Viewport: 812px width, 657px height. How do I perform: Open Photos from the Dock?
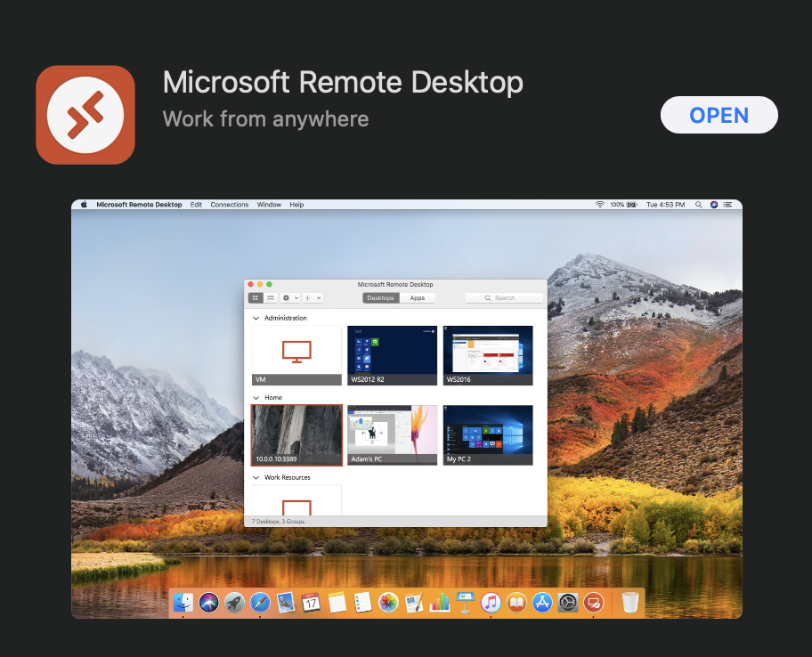tap(388, 602)
